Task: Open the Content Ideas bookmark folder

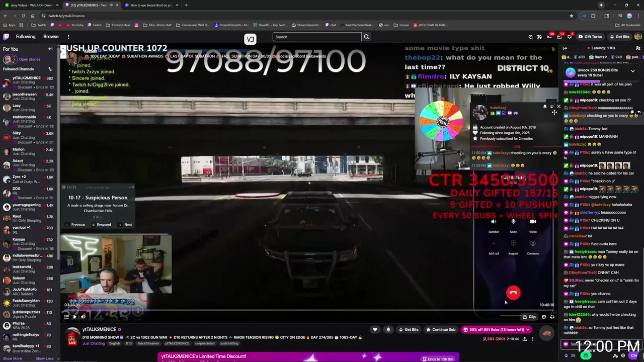Action: point(118,25)
